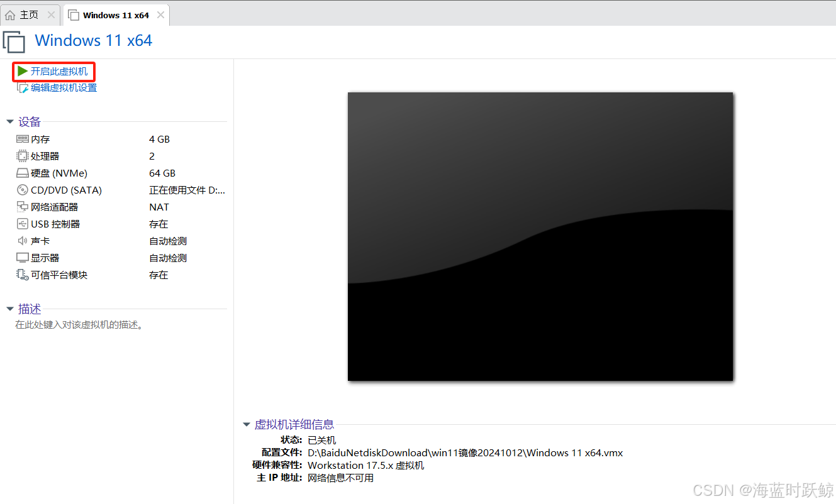Click the processor (处理器) chip icon
The height and width of the screenshot is (504, 836).
(x=23, y=156)
